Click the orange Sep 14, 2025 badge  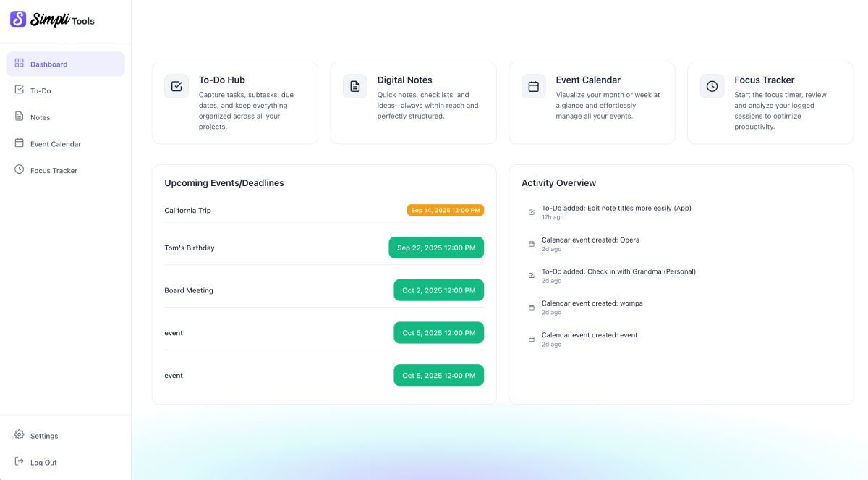446,211
